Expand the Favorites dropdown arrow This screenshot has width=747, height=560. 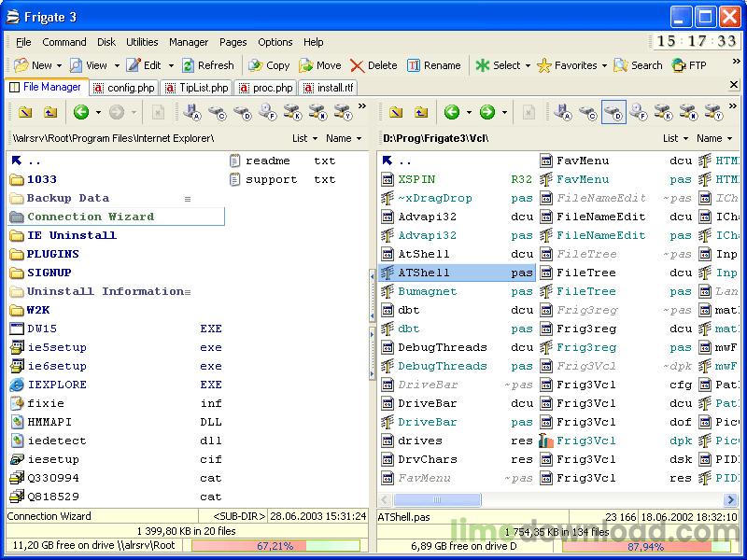(x=604, y=65)
